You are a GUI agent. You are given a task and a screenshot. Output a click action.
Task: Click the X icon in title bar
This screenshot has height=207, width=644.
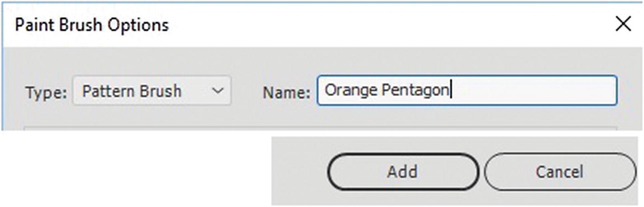623,24
